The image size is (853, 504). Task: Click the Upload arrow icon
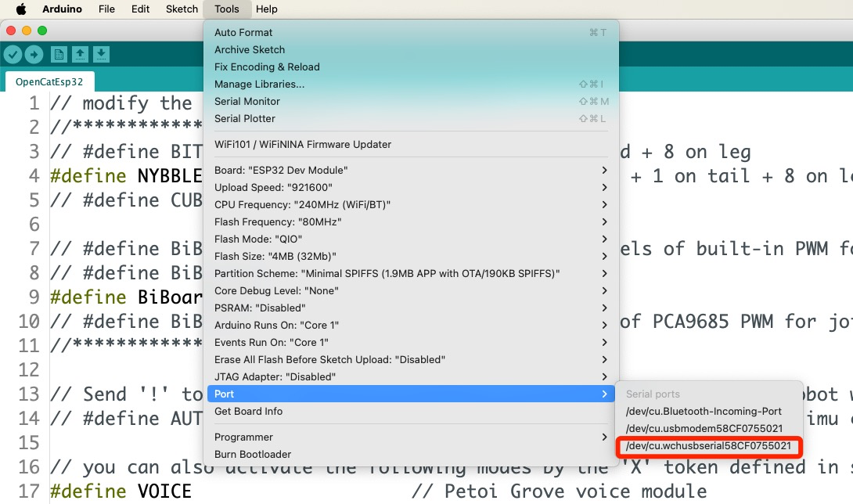34,54
